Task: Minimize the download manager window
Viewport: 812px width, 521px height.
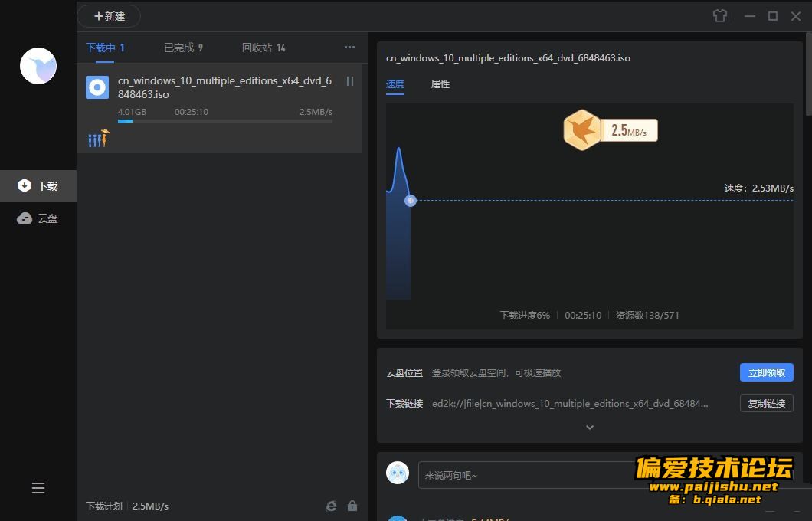Action: (x=749, y=16)
